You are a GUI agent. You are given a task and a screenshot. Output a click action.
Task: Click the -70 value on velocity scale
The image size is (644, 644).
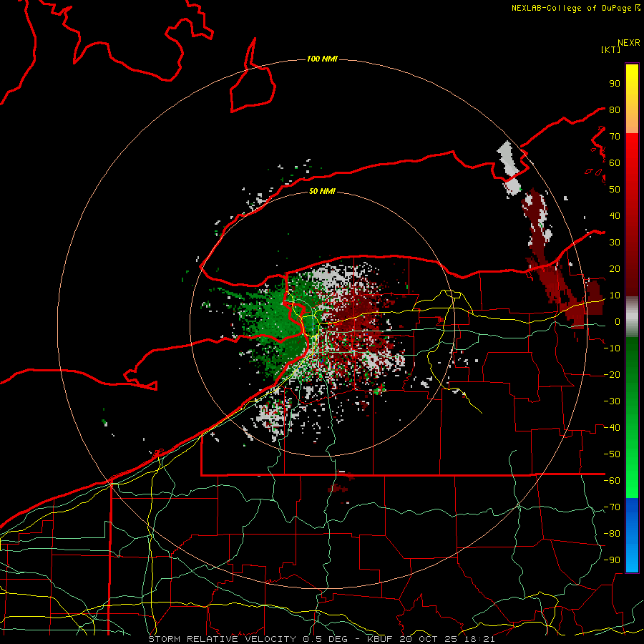click(612, 507)
